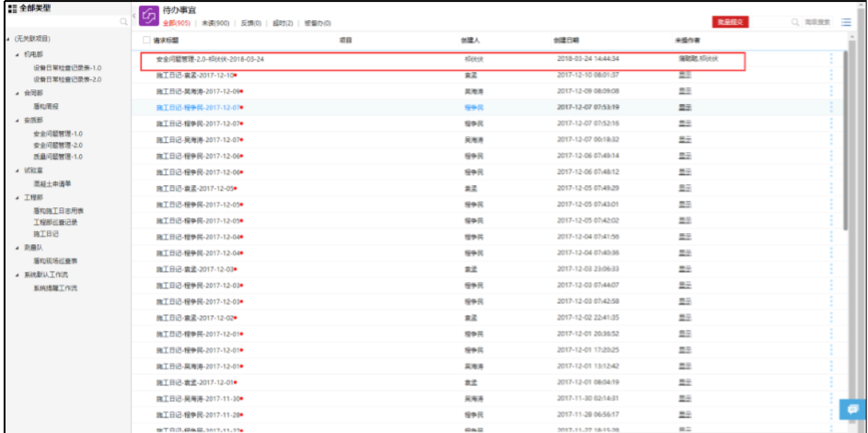The width and height of the screenshot is (868, 433).
Task: Click the 创建日期 column header
Action: pos(567,40)
